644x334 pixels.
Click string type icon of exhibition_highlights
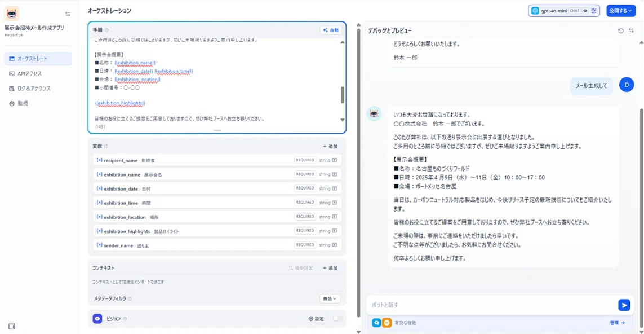[x=335, y=231]
